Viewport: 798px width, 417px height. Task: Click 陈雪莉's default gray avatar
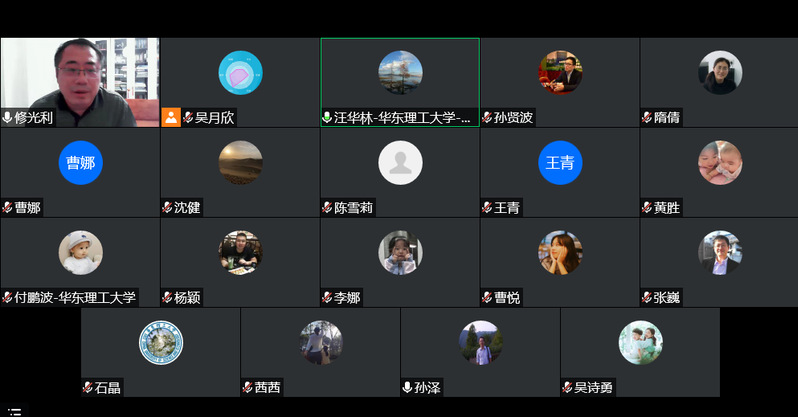[x=400, y=162]
